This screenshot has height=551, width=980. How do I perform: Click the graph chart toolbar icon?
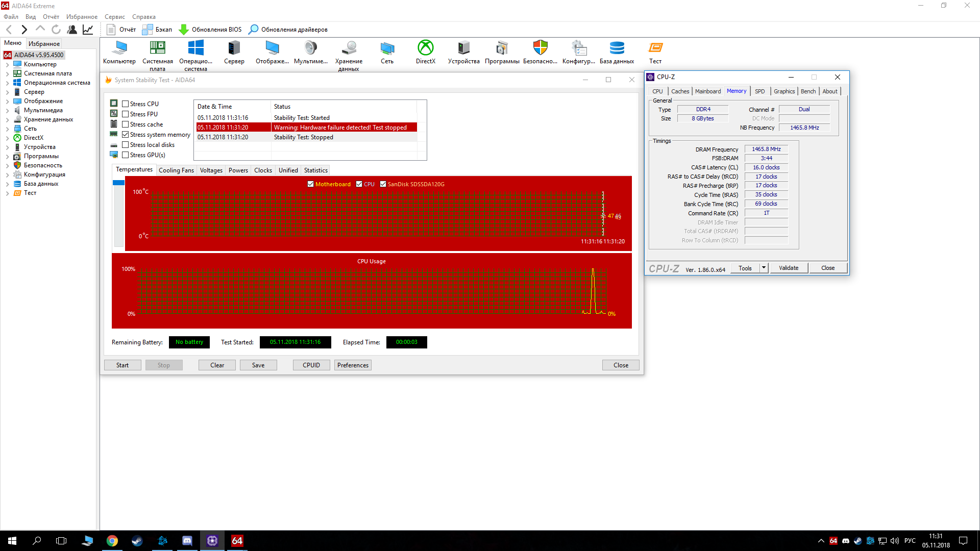[x=88, y=30]
